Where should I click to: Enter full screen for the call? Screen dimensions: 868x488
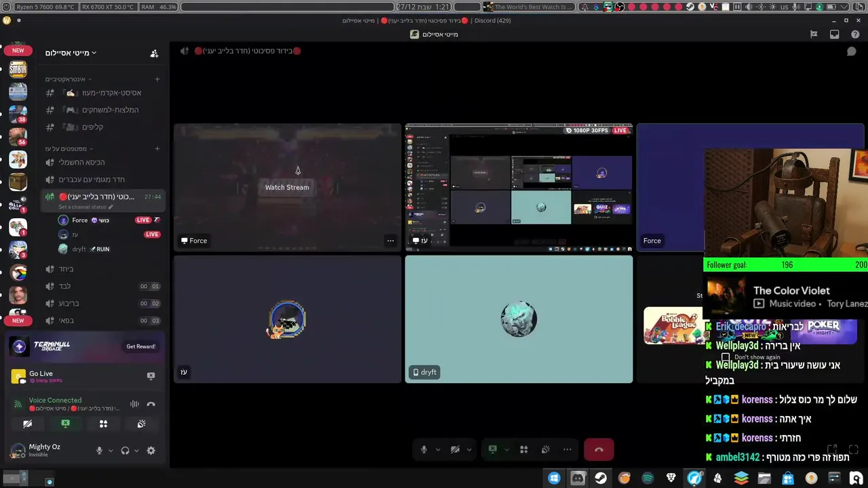pyautogui.click(x=854, y=449)
